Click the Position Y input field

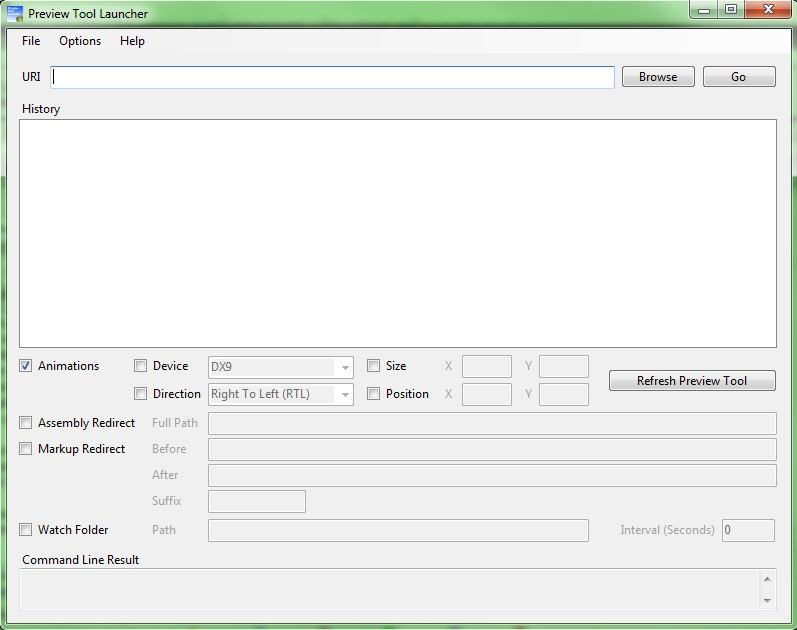pyautogui.click(x=564, y=395)
